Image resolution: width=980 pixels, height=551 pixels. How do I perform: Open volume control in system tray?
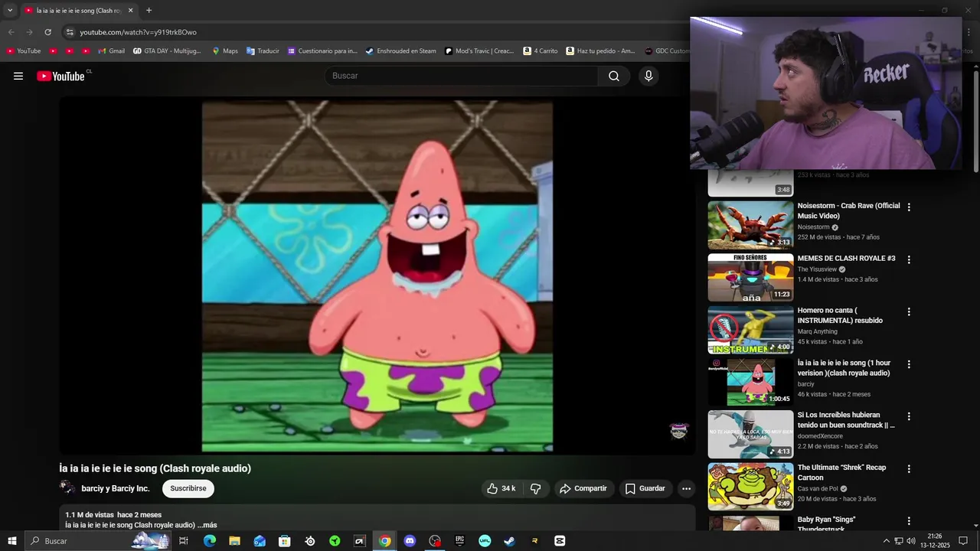(910, 541)
